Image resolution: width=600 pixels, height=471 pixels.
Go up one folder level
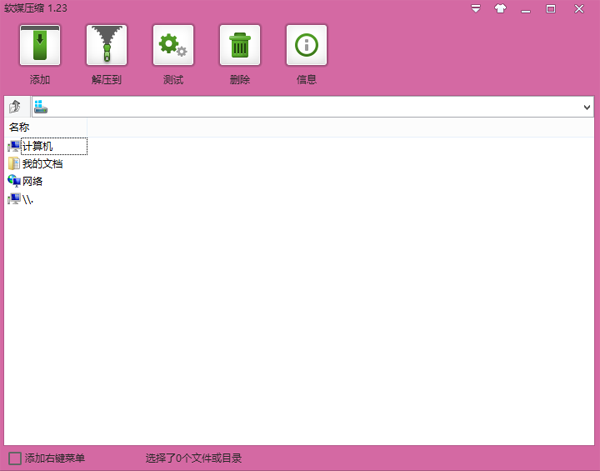[x=15, y=106]
